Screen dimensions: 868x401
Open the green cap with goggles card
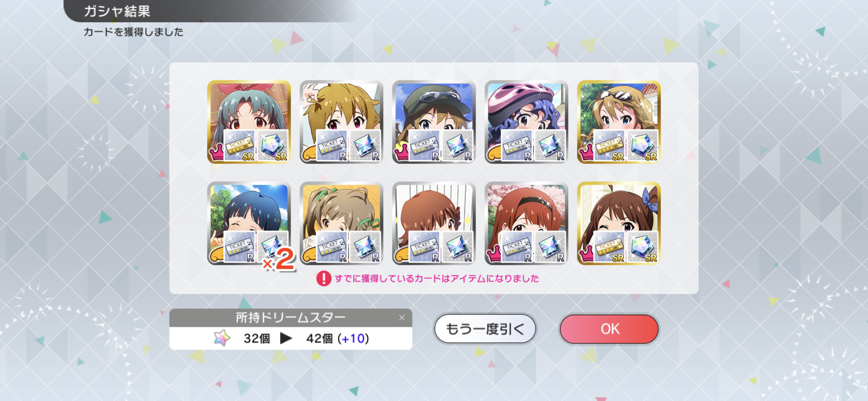434,122
